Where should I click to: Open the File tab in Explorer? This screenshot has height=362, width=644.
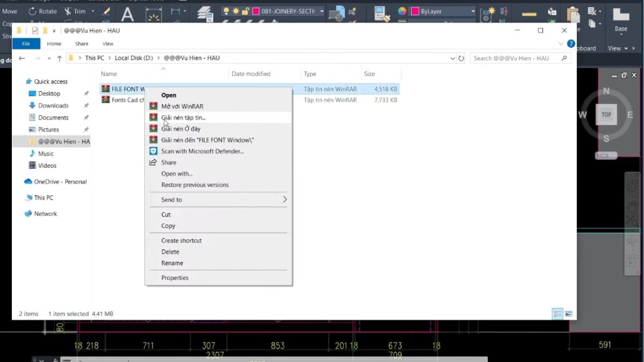tap(26, 44)
